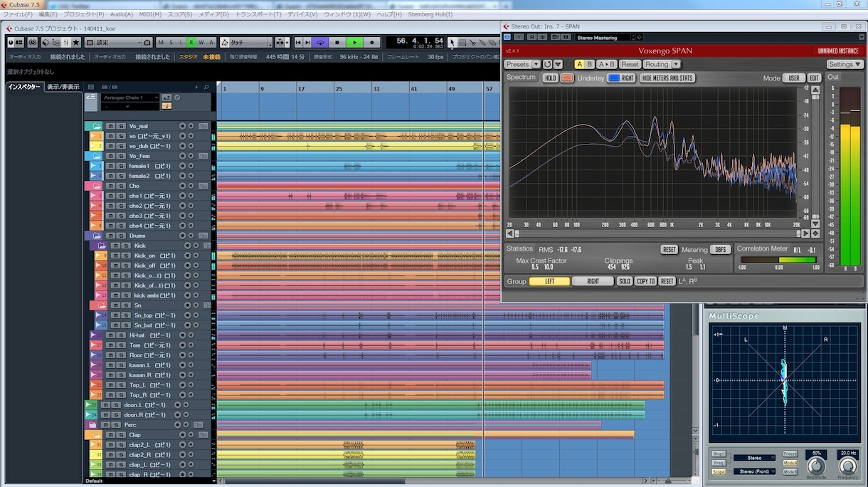Click the Stereo Mastering preset field
This screenshot has height=487, width=868.
coord(605,37)
